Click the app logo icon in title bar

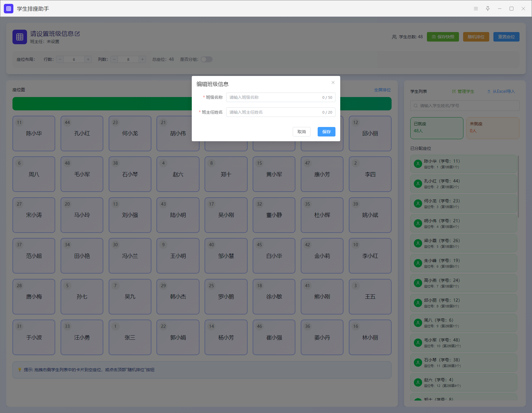9,9
